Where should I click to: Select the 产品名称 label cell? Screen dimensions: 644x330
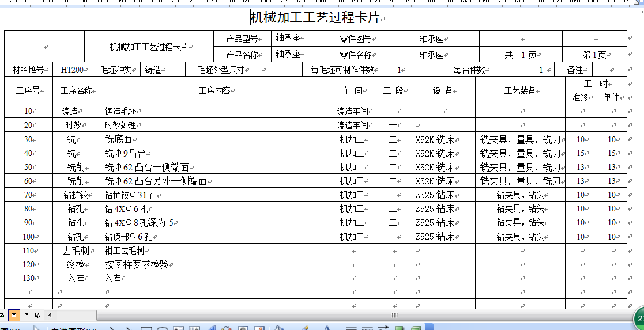point(242,54)
